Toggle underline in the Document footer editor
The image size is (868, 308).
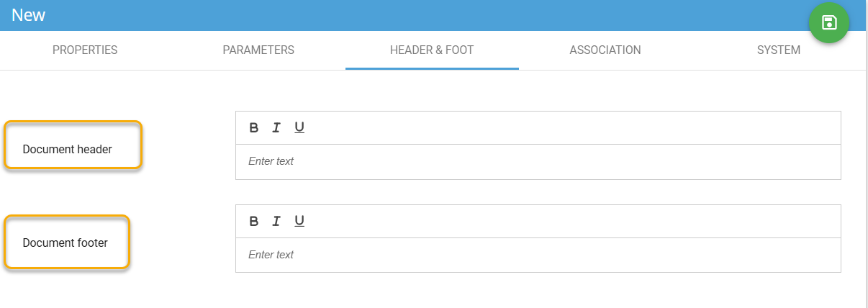click(x=299, y=222)
